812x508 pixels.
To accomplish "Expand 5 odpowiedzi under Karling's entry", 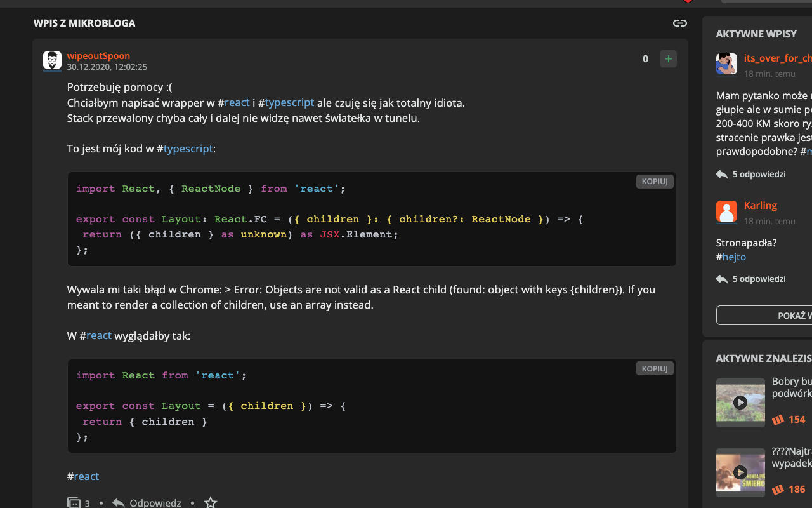I will (758, 279).
